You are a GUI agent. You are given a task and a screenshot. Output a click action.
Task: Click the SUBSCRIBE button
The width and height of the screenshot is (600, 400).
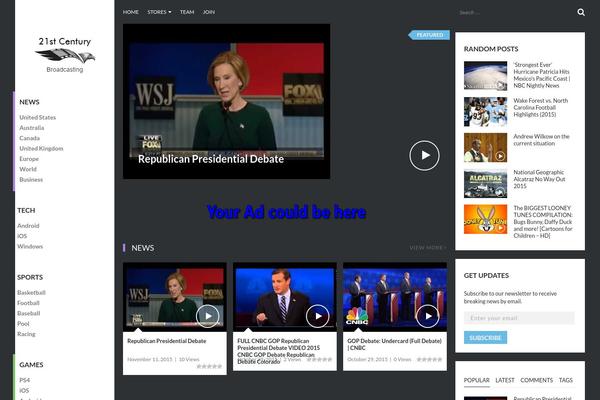point(485,338)
